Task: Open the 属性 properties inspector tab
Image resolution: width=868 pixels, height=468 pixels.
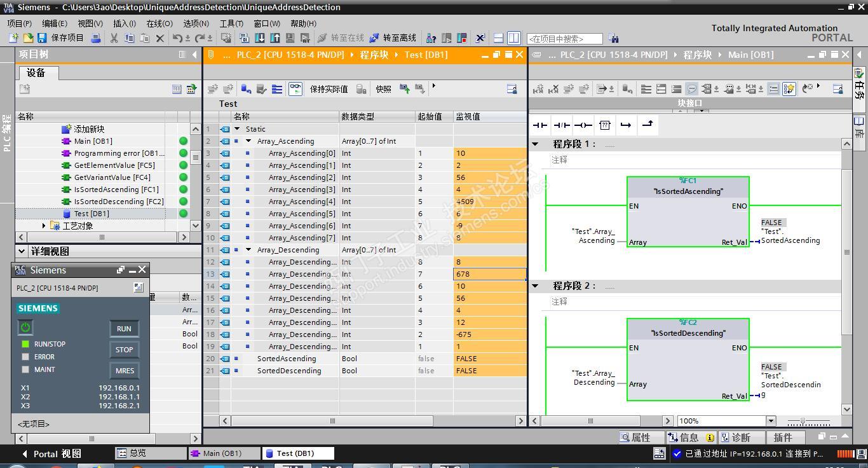Action: tap(641, 437)
